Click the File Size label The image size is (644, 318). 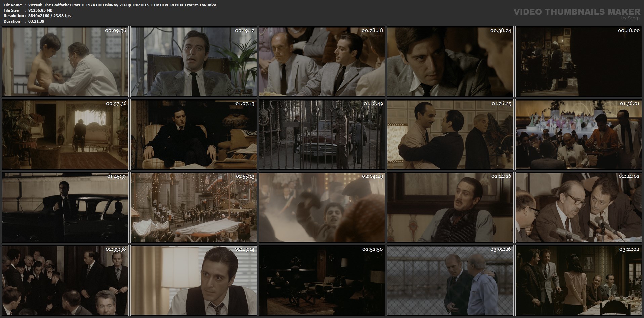[11, 10]
